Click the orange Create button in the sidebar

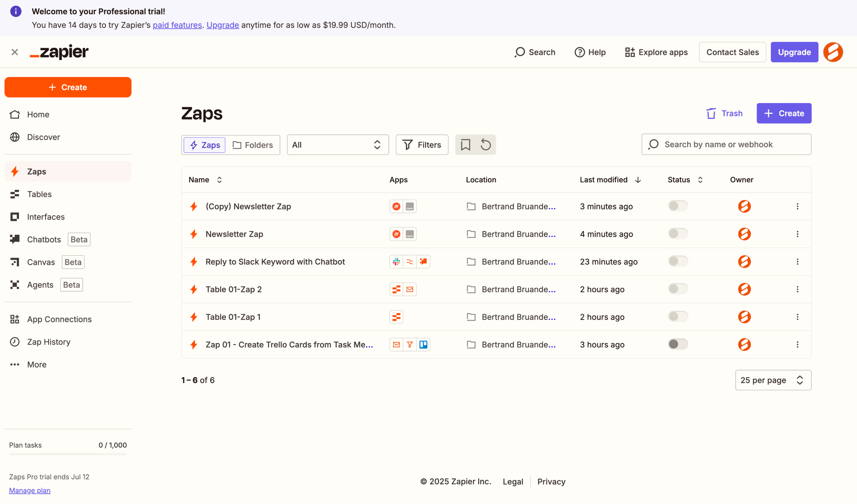click(68, 87)
